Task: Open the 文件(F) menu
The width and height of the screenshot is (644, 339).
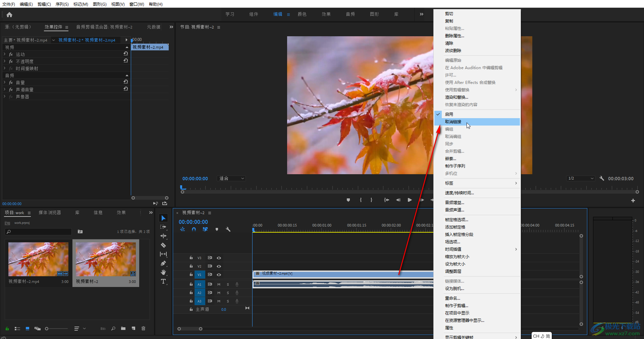Action: click(x=9, y=4)
